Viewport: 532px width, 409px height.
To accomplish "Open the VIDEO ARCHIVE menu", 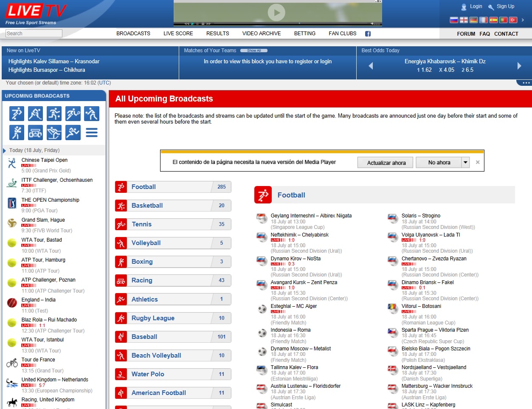I will (x=262, y=34).
